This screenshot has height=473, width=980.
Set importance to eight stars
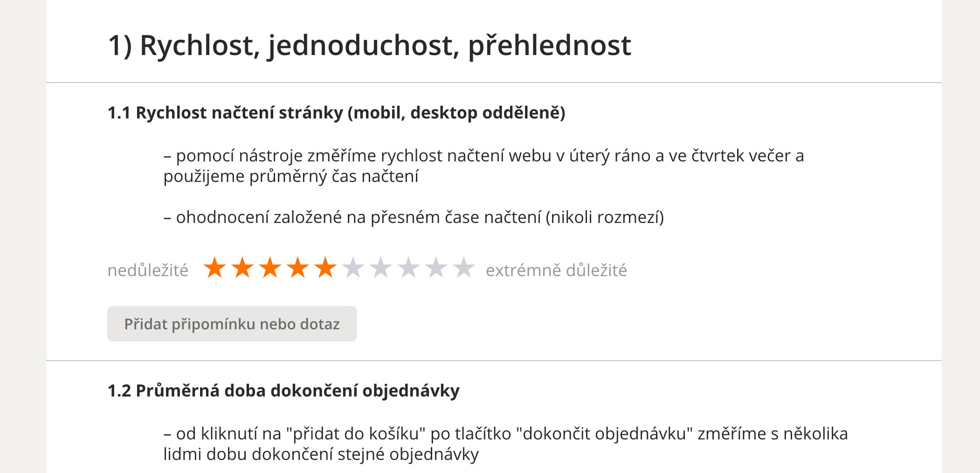(x=408, y=268)
